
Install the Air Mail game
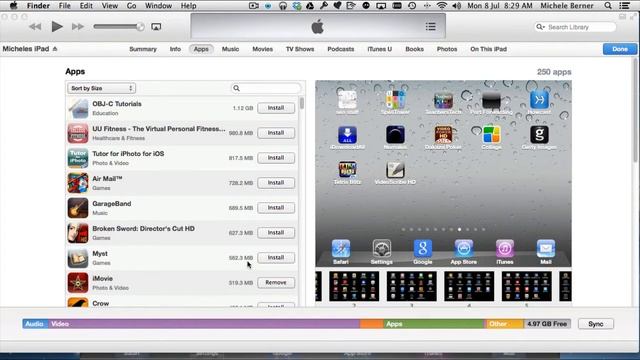point(276,182)
